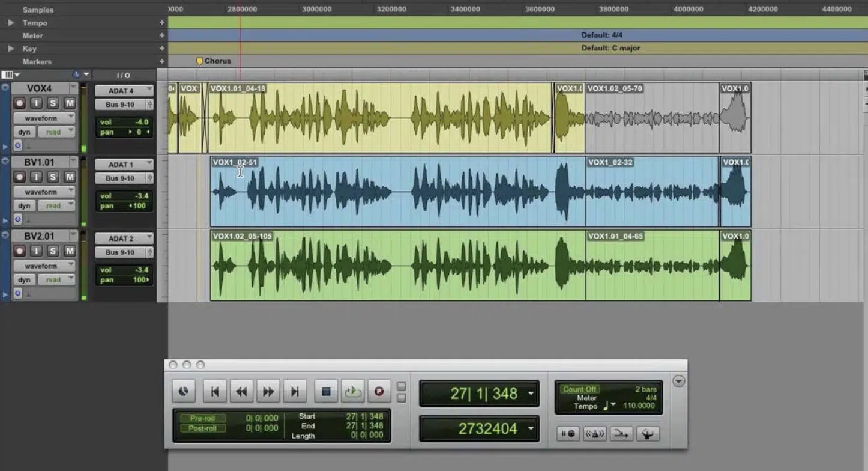Open output window icon next to VOX4 Bus 9-10
This screenshot has width=868, height=471.
[x=150, y=105]
